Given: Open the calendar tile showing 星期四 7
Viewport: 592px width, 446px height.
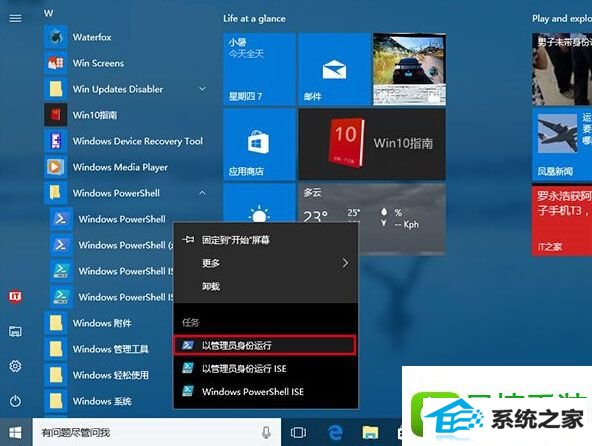Looking at the screenshot, I should tap(259, 69).
